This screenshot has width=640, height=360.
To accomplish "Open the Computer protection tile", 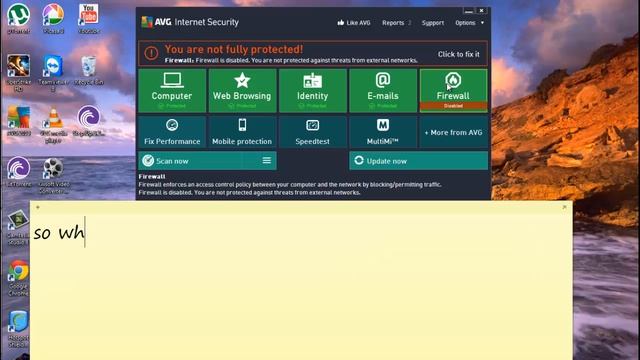I will tap(172, 90).
